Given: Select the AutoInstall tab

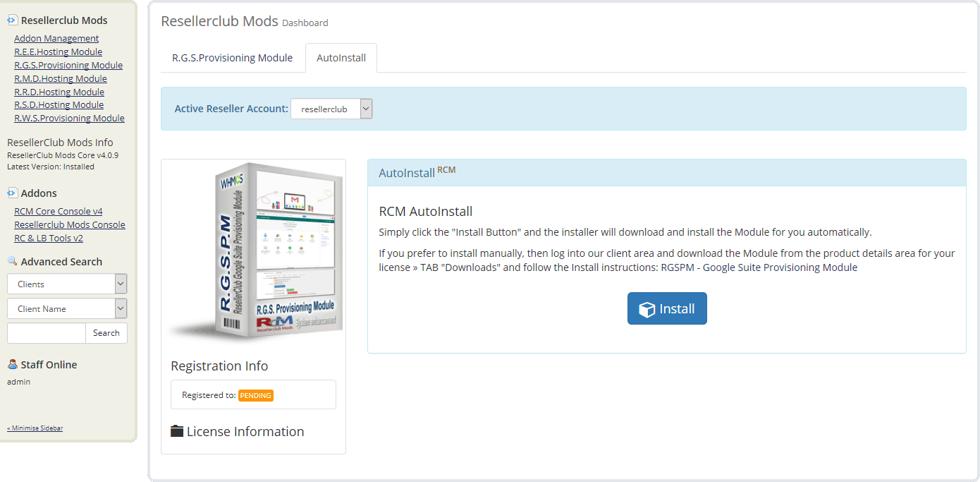Looking at the screenshot, I should (341, 58).
